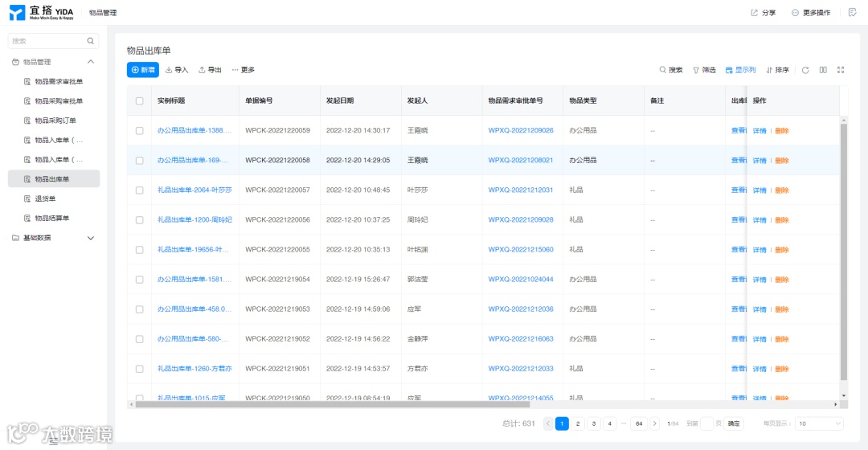Check row WPCK-20221219053 checkbox
Viewport: 868px width, 450px height.
[140, 309]
